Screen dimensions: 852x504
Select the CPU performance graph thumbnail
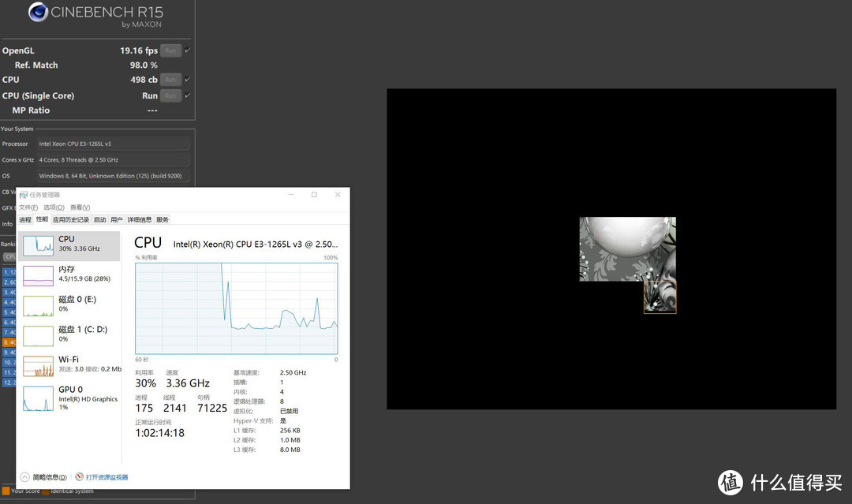(39, 245)
